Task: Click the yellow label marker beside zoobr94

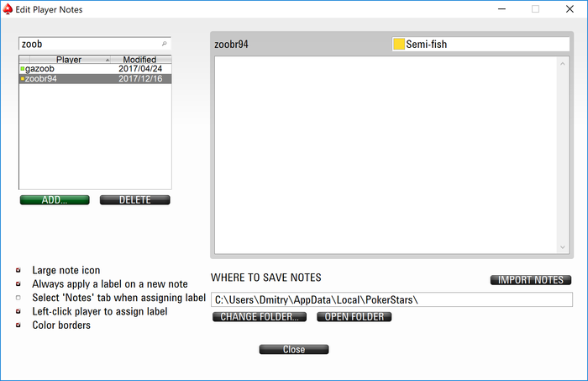Action: [23, 79]
